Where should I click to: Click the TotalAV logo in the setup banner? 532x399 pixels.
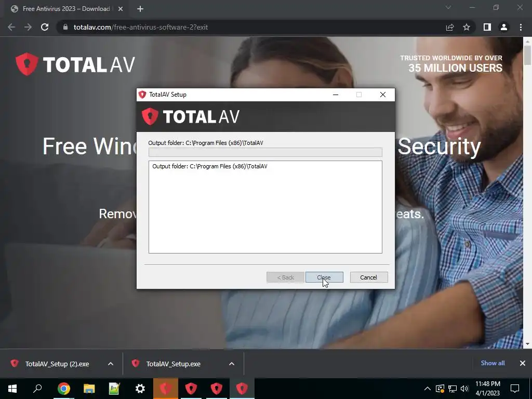pyautogui.click(x=191, y=117)
